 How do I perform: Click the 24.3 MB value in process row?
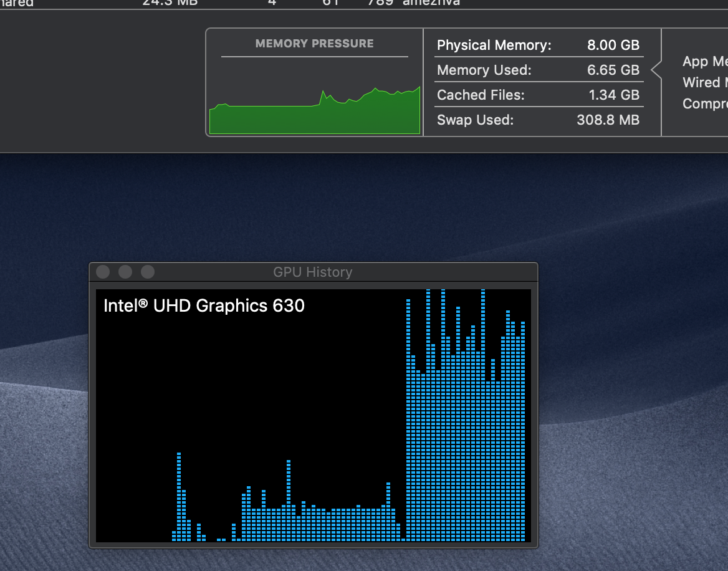coord(170,2)
